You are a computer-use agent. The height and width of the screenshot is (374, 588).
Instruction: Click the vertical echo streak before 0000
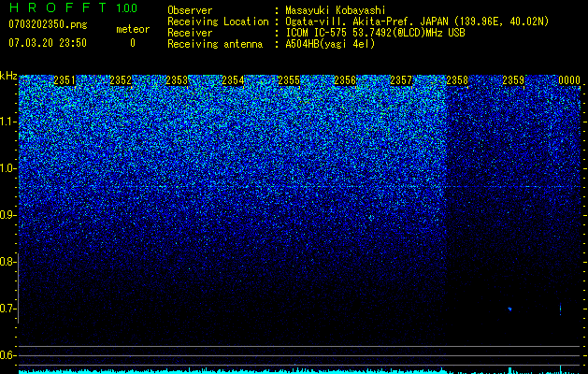[561, 309]
